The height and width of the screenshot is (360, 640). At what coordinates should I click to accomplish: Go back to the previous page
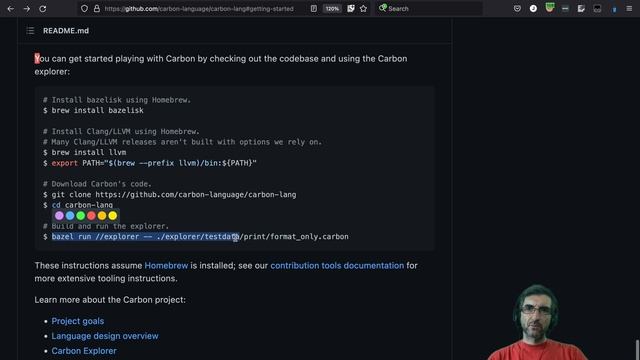[x=11, y=9]
